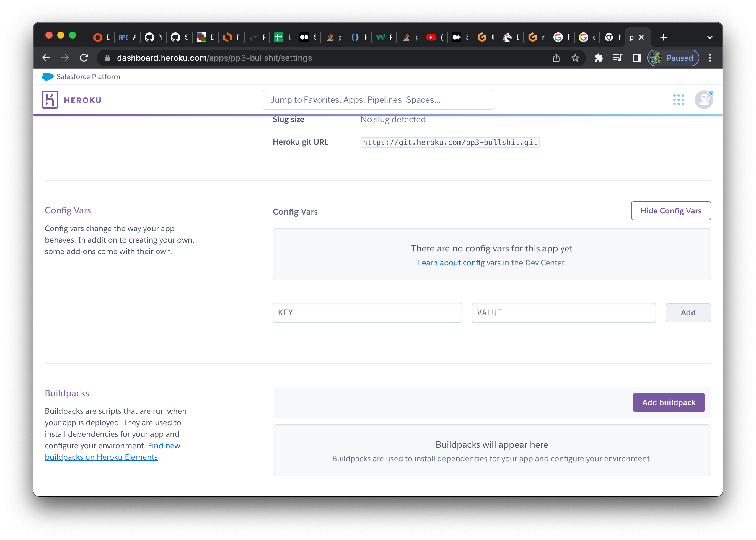Screen dimensions: 756x540
Task: Open the Paused profile menu
Action: [x=673, y=58]
